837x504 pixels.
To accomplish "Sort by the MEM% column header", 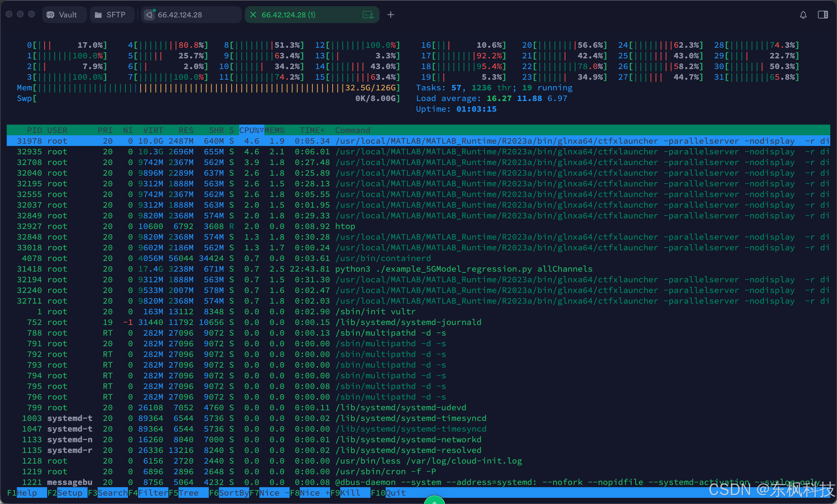I will coord(275,130).
